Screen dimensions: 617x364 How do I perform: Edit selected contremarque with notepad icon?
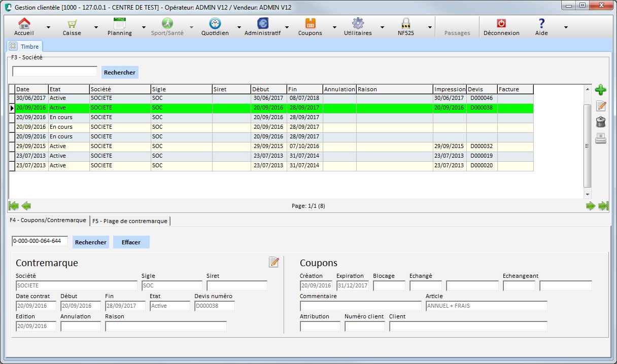coord(601,106)
